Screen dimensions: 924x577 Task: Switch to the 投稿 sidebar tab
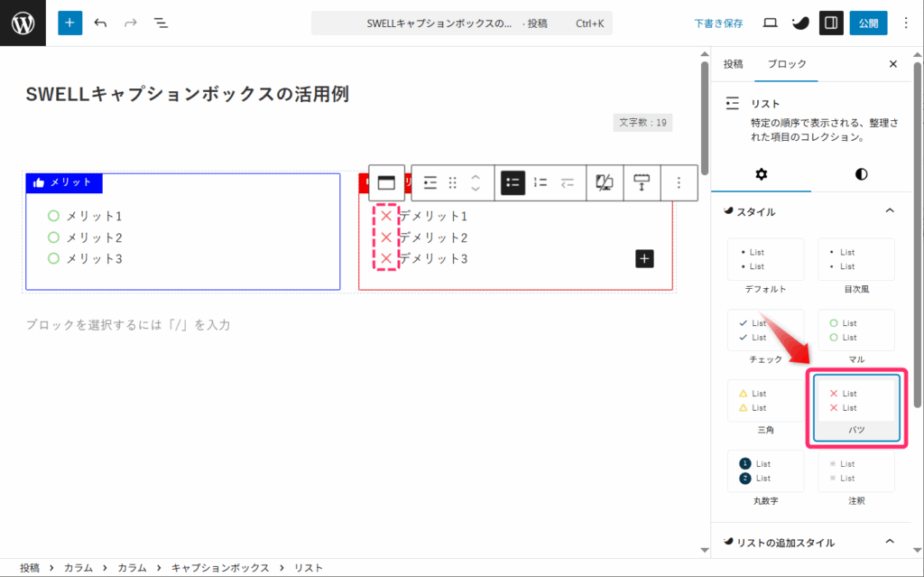click(733, 64)
